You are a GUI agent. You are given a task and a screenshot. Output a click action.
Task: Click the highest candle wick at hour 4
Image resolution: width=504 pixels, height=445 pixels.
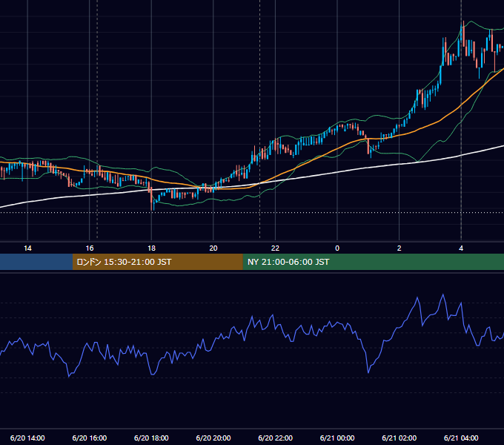pyautogui.click(x=463, y=23)
